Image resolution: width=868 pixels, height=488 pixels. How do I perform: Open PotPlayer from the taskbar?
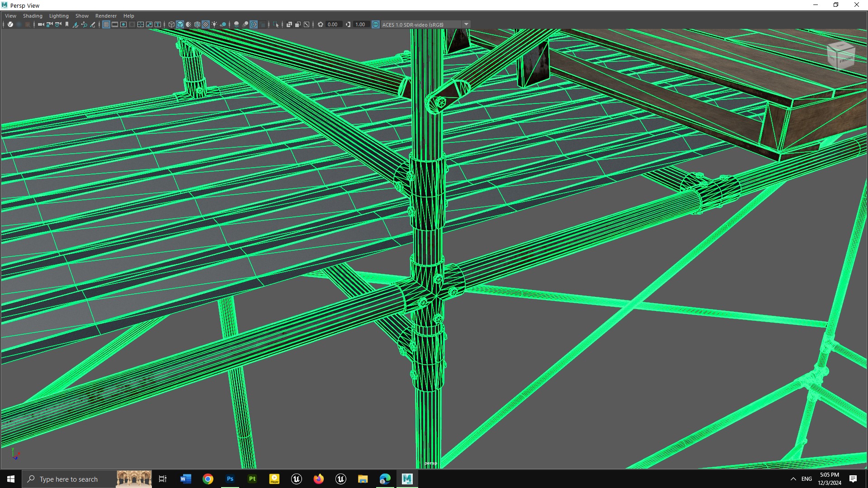point(274,479)
